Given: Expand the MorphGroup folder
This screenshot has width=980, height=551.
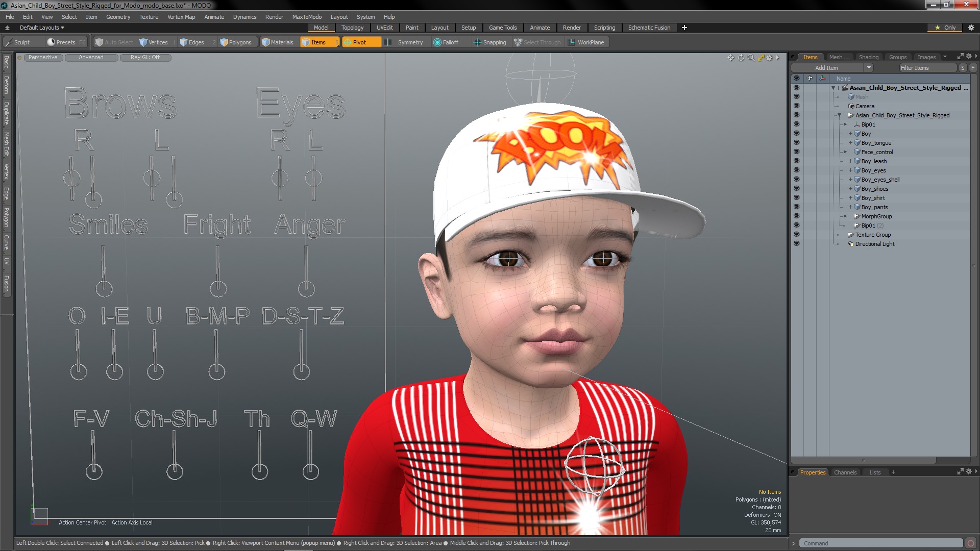Looking at the screenshot, I should click(x=845, y=216).
